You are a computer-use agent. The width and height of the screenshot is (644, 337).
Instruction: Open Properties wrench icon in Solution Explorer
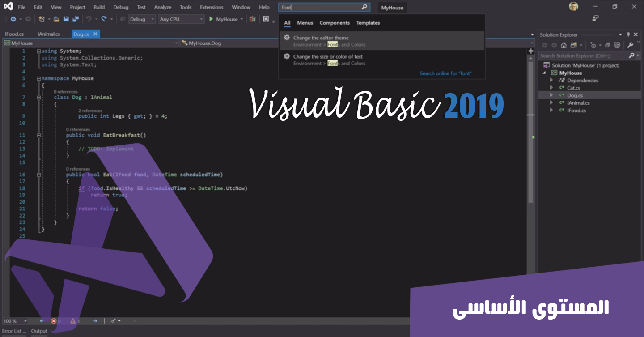click(x=630, y=45)
